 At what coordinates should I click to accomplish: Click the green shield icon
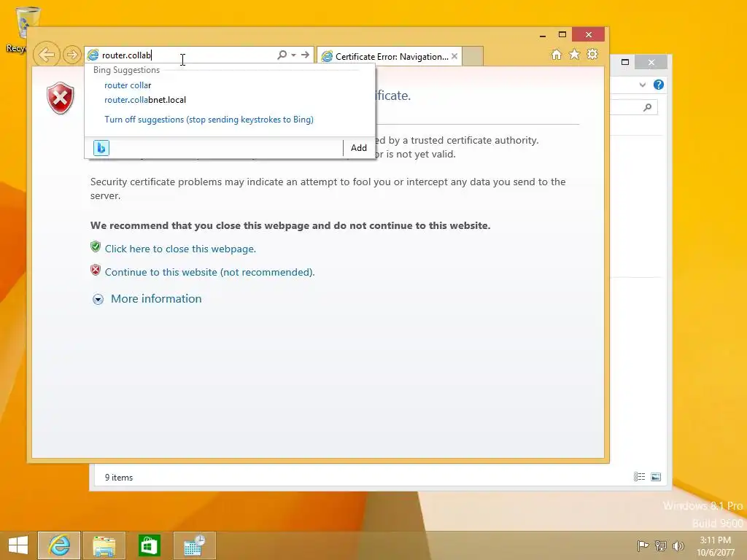pos(96,246)
